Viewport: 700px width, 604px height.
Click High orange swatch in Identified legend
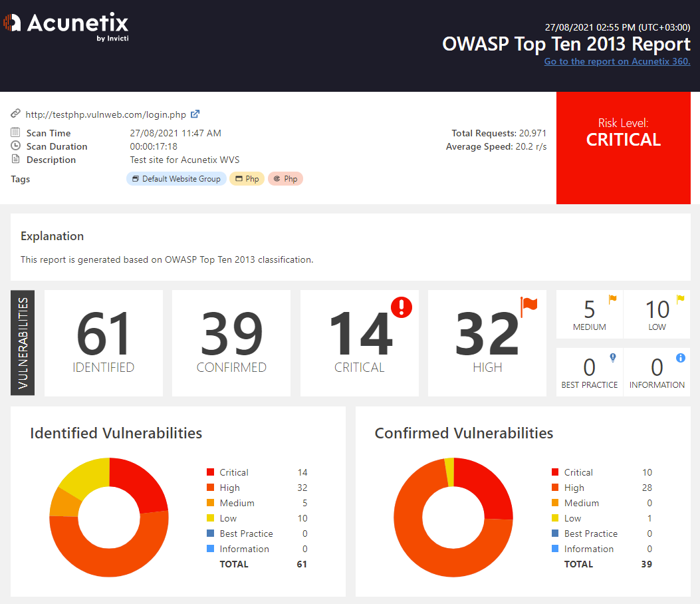[x=210, y=487]
